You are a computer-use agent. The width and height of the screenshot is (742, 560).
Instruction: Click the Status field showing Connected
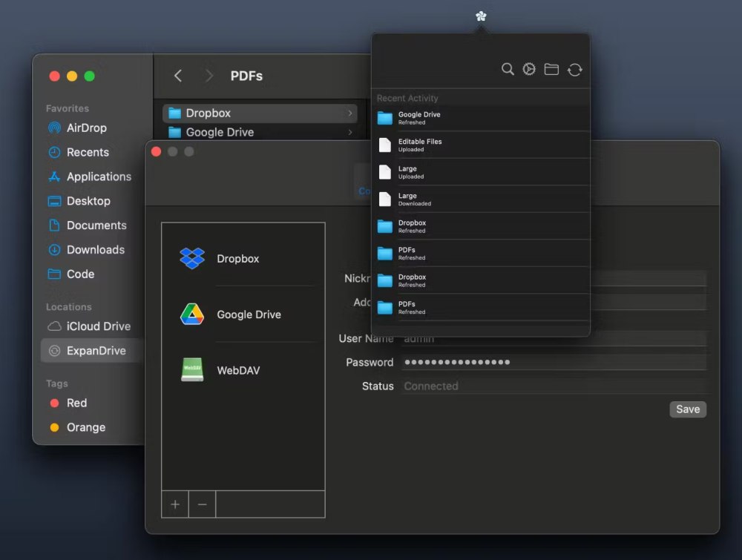coord(554,386)
